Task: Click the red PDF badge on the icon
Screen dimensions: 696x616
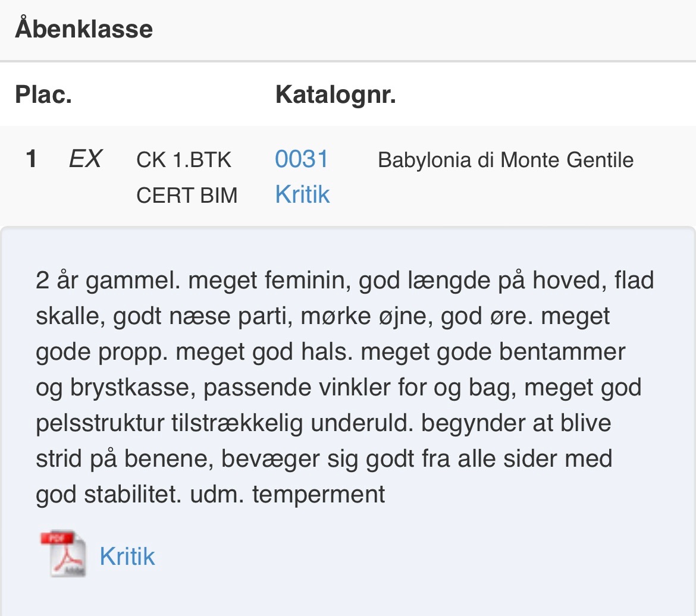Action: tap(57, 538)
